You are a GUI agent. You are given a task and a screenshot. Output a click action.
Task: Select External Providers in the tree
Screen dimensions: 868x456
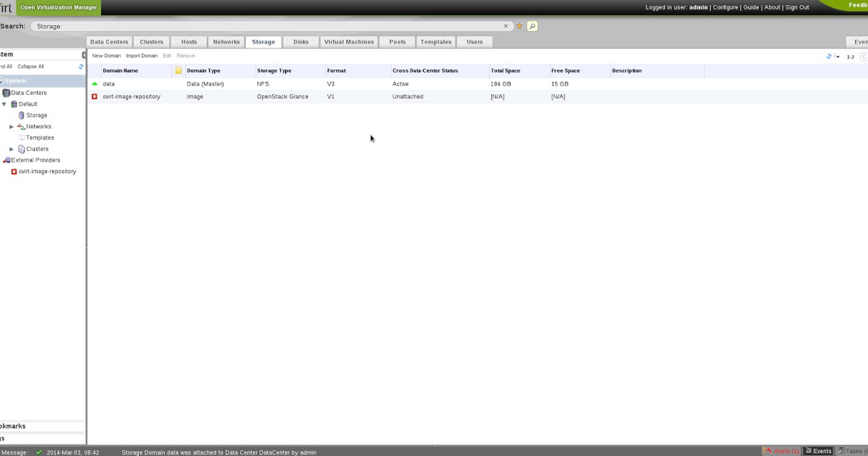36,160
